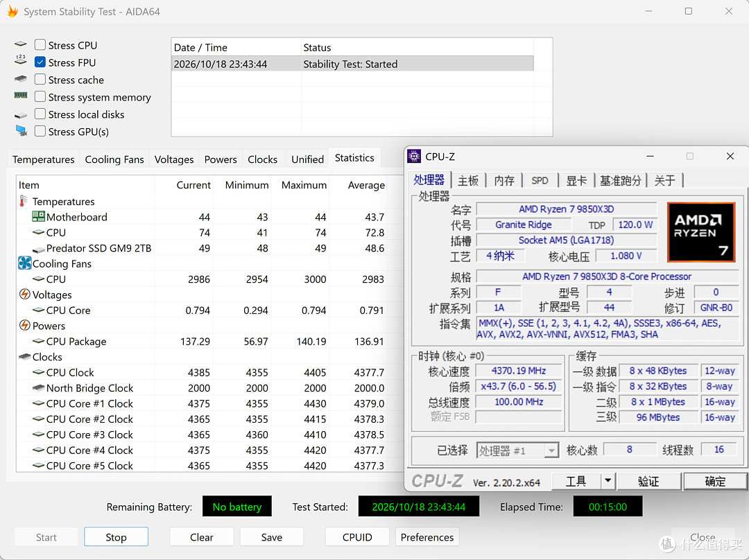This screenshot has width=749, height=560.
Task: Enable the Stress system memory checkbox
Action: [x=40, y=96]
